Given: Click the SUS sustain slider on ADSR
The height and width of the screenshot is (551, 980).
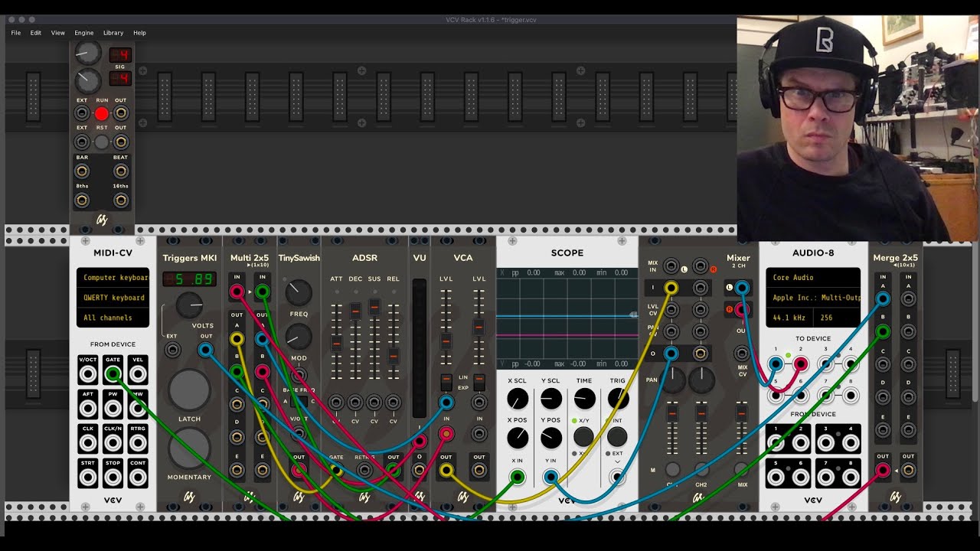Looking at the screenshot, I should point(374,307).
